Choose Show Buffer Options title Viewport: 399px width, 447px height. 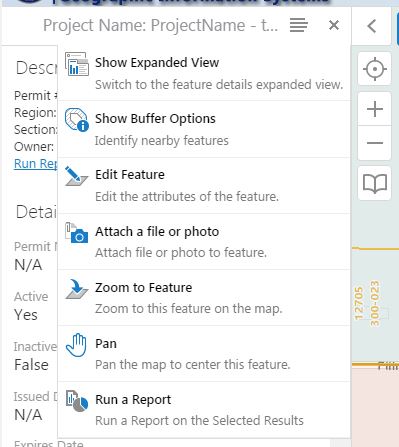(x=155, y=119)
